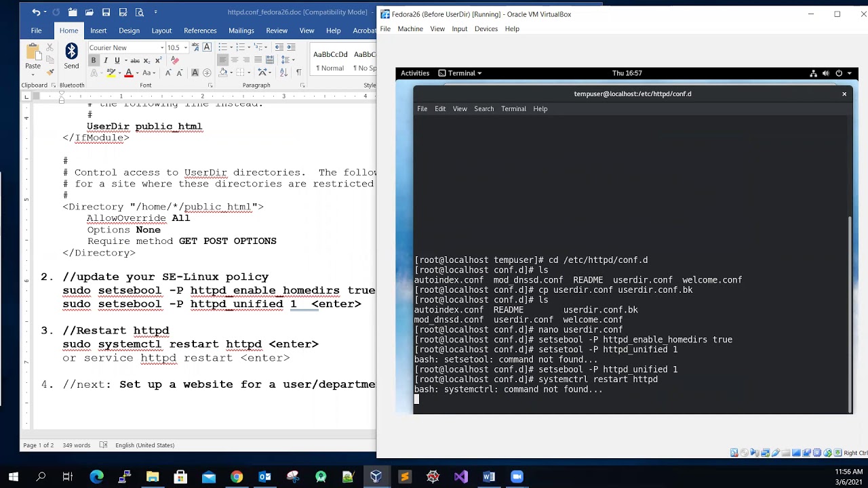Click the Windows Start button
This screenshot has height=488, width=868.
pyautogui.click(x=13, y=476)
